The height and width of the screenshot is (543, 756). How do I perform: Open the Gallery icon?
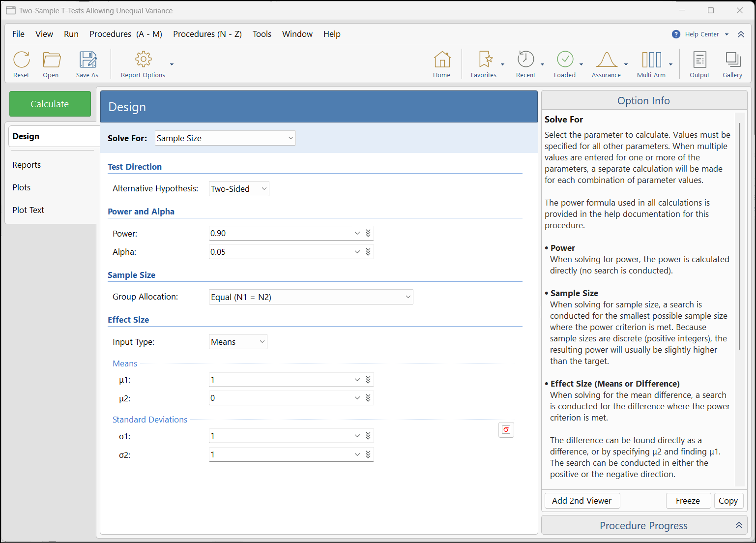(732, 60)
